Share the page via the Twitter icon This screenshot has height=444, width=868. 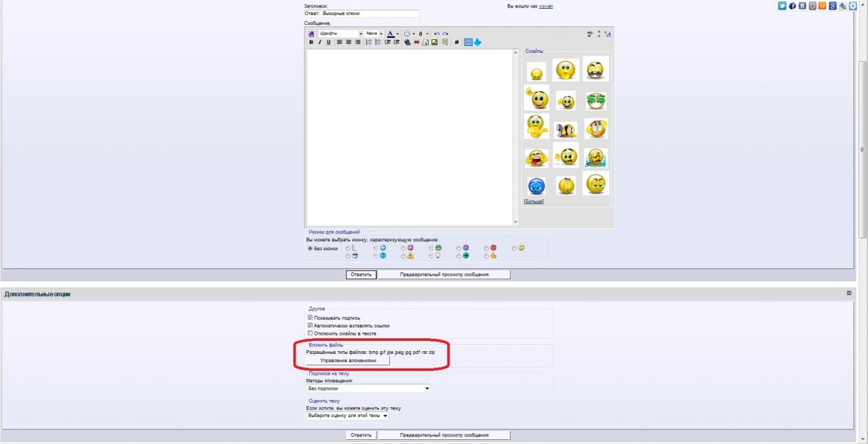[x=782, y=6]
